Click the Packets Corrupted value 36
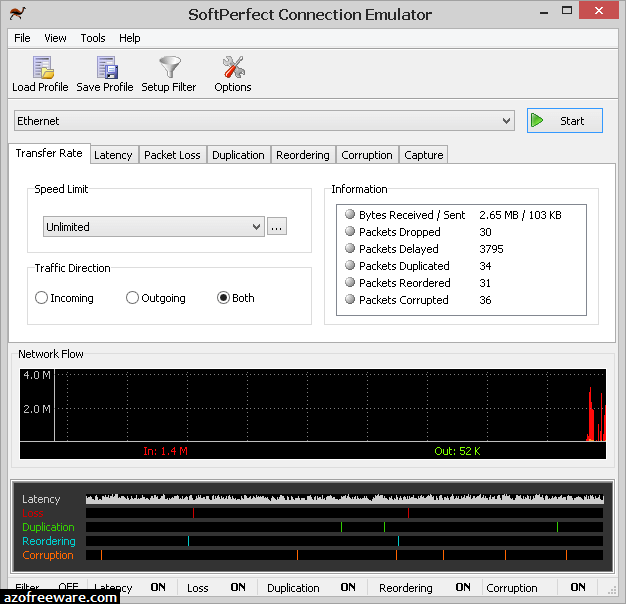 click(485, 300)
